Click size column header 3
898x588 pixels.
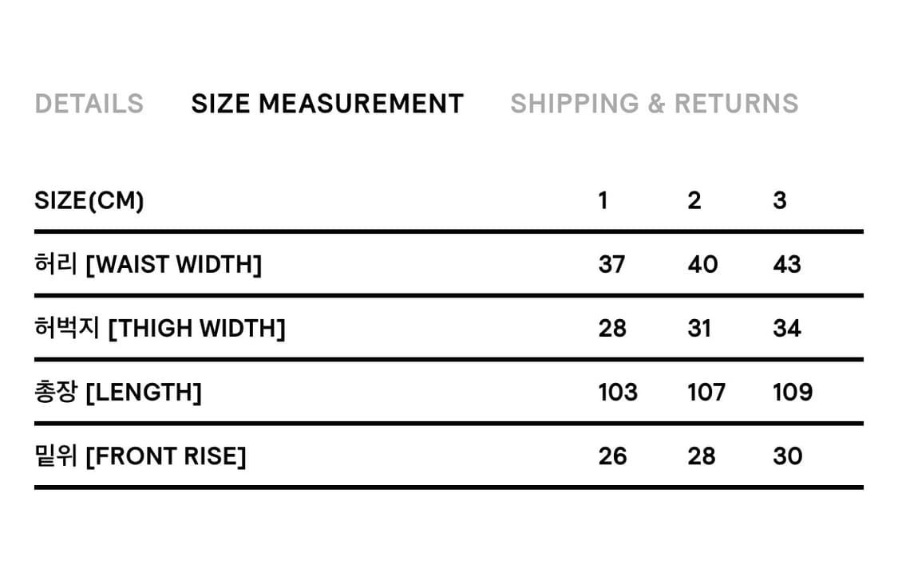pyautogui.click(x=780, y=201)
